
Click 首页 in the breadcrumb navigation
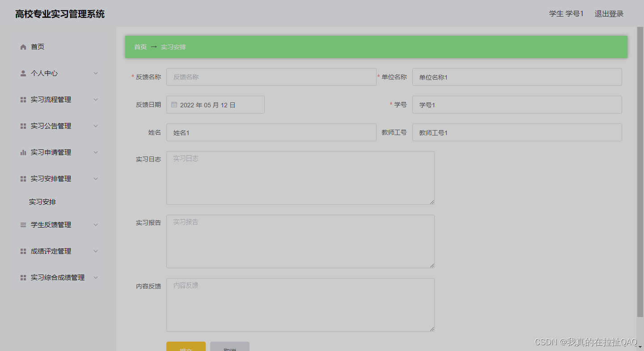click(x=140, y=47)
